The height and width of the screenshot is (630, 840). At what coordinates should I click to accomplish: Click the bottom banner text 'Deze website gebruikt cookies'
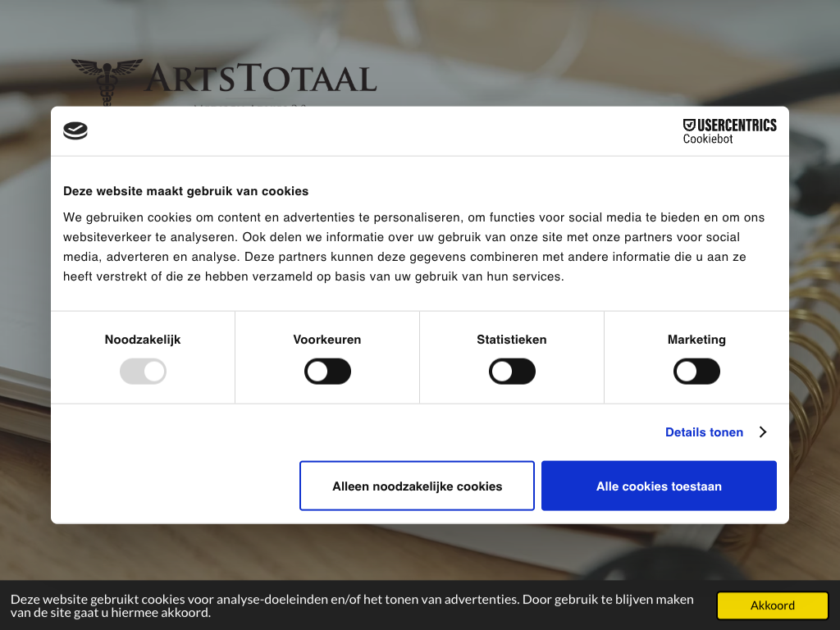(x=352, y=606)
